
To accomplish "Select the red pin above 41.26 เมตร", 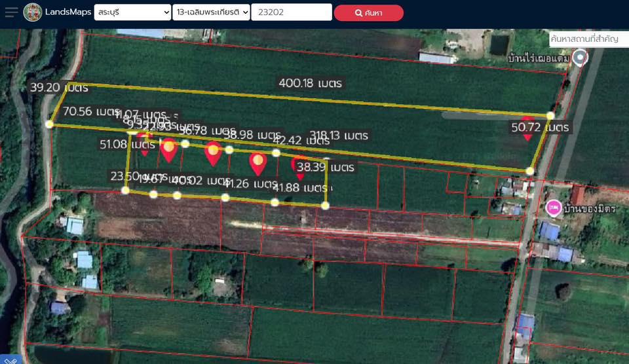I will pyautogui.click(x=258, y=164).
